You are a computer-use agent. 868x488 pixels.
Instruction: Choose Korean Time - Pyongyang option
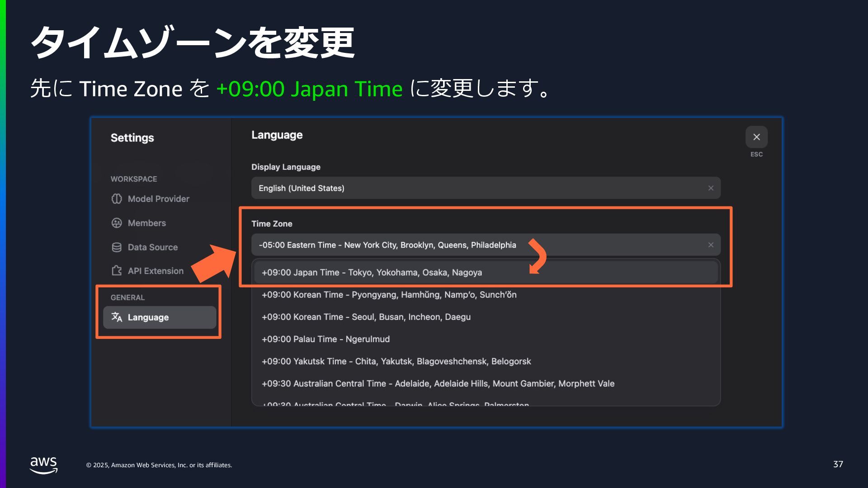point(389,295)
